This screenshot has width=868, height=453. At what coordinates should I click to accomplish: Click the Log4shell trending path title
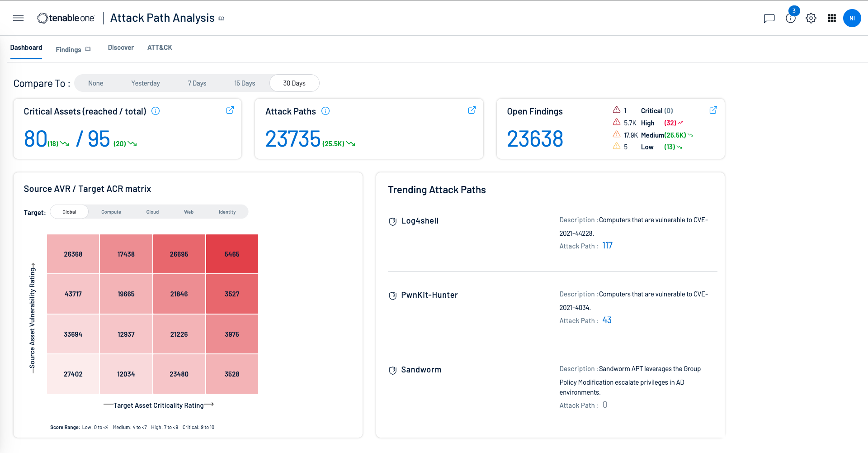[x=420, y=221]
